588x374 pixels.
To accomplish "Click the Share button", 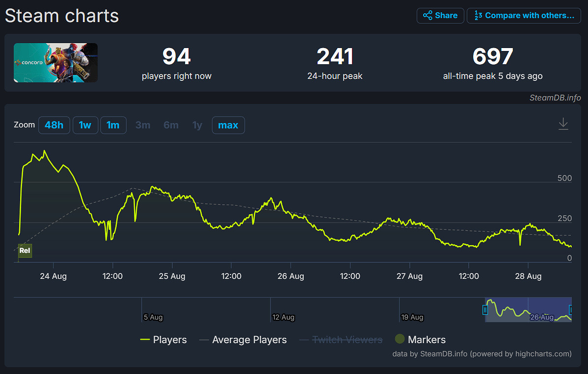I will pos(440,16).
